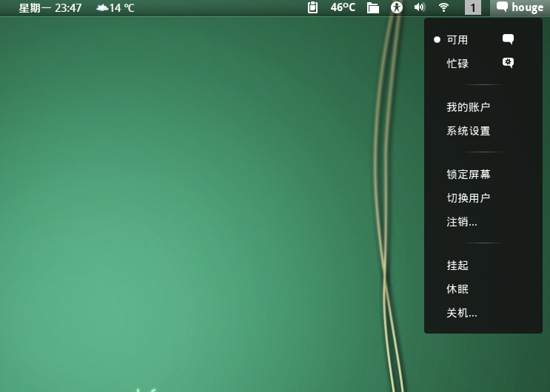The image size is (550, 392).
Task: Open the clipboard indicator icon
Action: pyautogui.click(x=312, y=7)
